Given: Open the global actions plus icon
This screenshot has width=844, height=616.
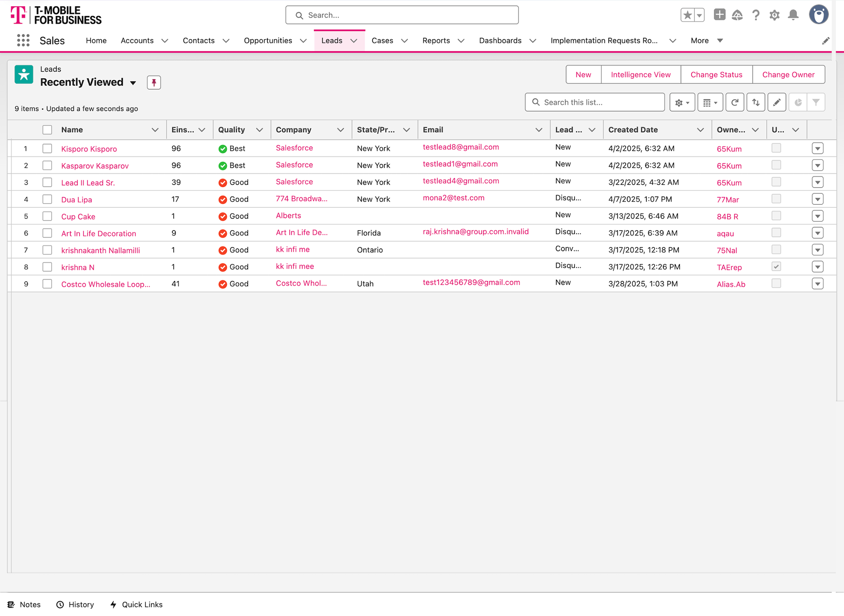Looking at the screenshot, I should [719, 15].
